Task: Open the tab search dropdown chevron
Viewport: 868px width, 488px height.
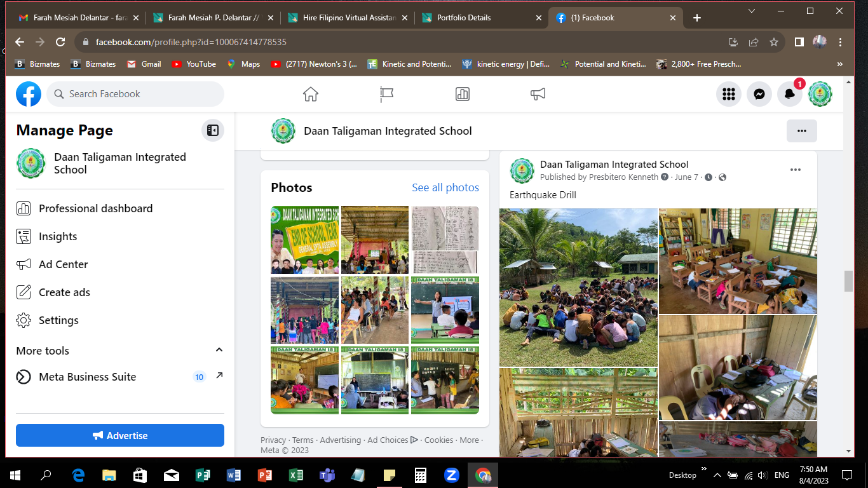Action: click(x=752, y=11)
